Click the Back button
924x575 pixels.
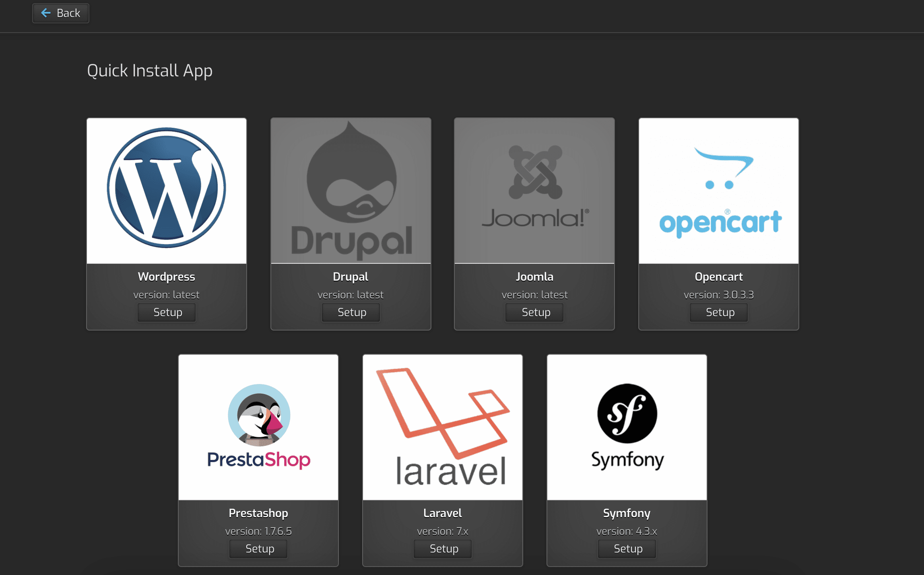point(60,13)
